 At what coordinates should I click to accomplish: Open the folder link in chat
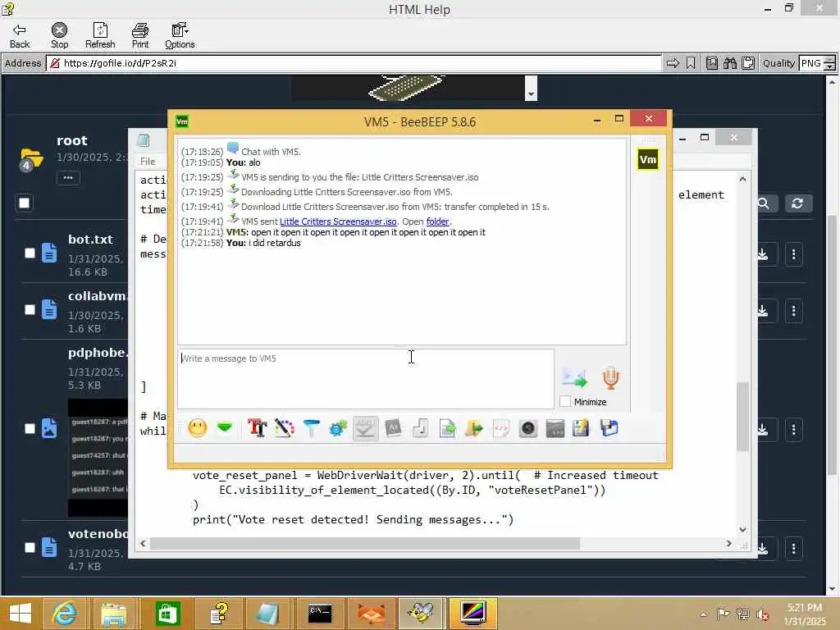point(438,221)
